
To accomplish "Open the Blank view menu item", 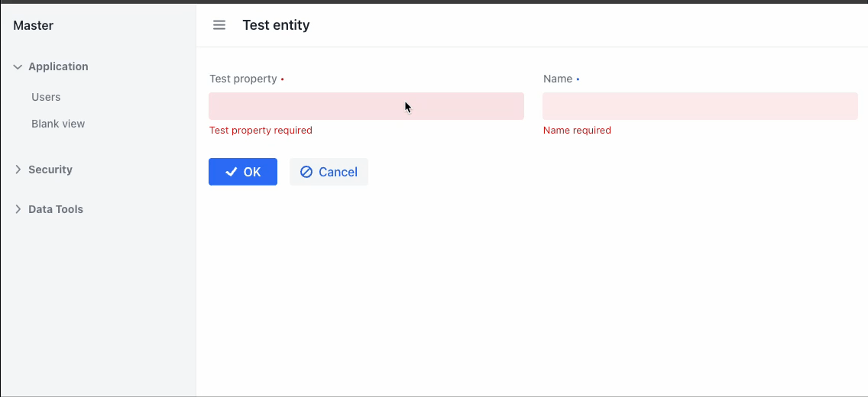I will (58, 124).
